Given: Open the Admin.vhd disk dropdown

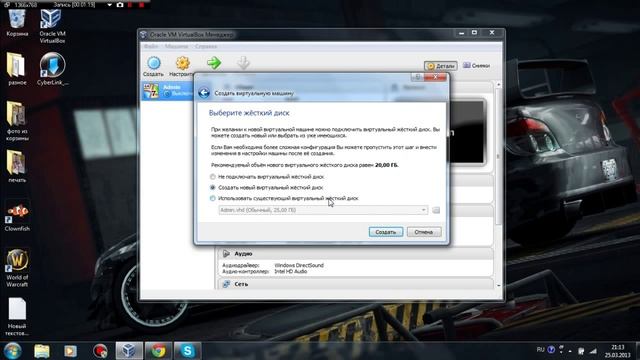Looking at the screenshot, I should tap(323, 210).
